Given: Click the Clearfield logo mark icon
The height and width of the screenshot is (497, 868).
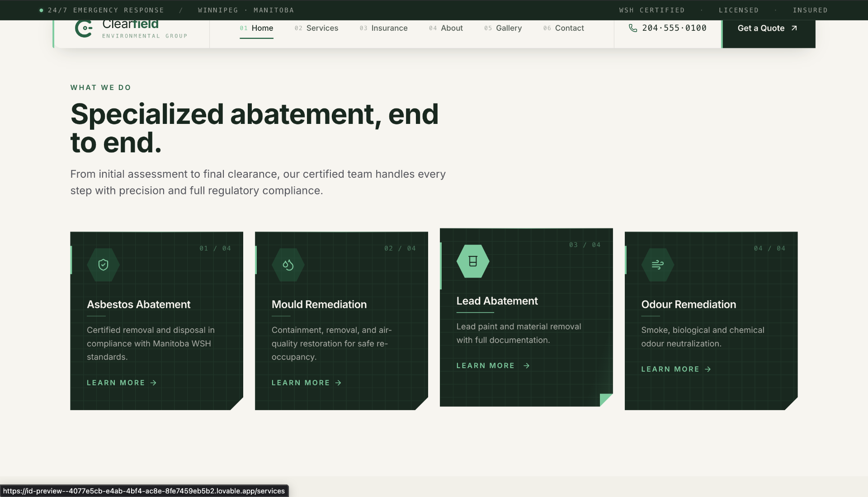Looking at the screenshot, I should click(x=84, y=28).
